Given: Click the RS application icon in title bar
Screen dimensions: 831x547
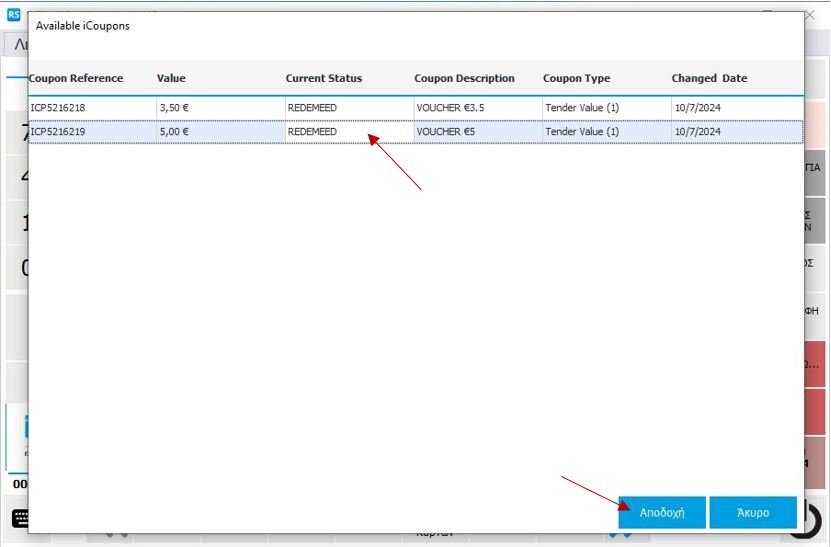Looking at the screenshot, I should click(13, 15).
